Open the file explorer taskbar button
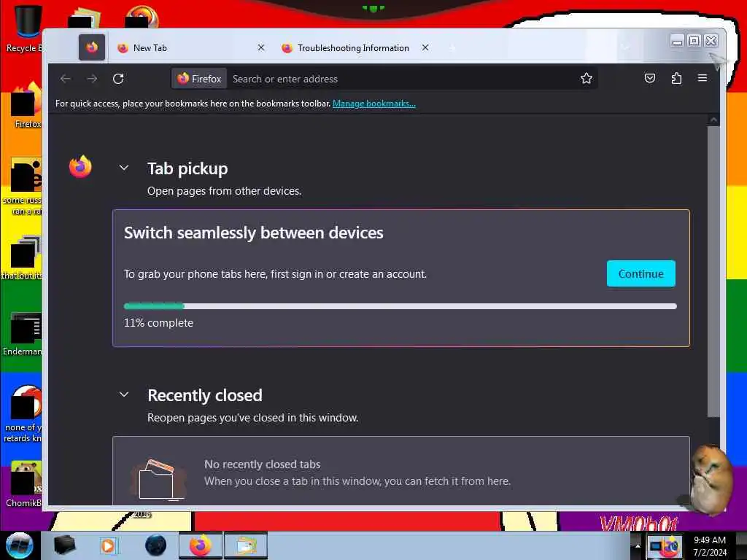 [x=246, y=545]
